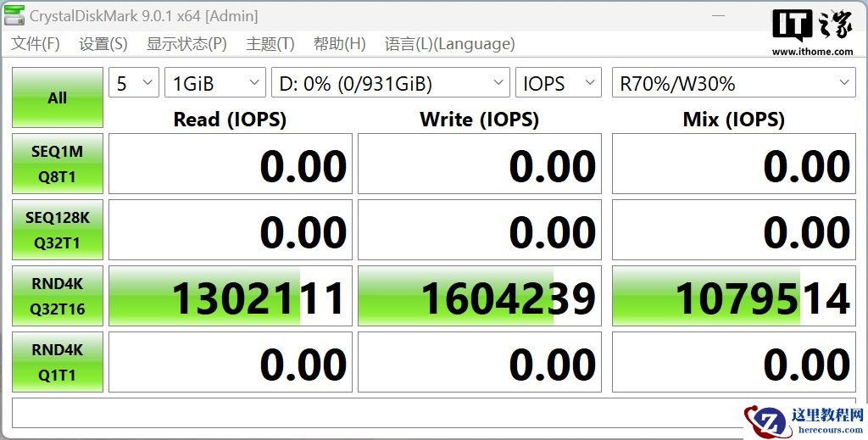Click the SEQ1M Q8T1 read result 0.00
Image resolution: width=868 pixels, height=440 pixels.
[x=231, y=164]
